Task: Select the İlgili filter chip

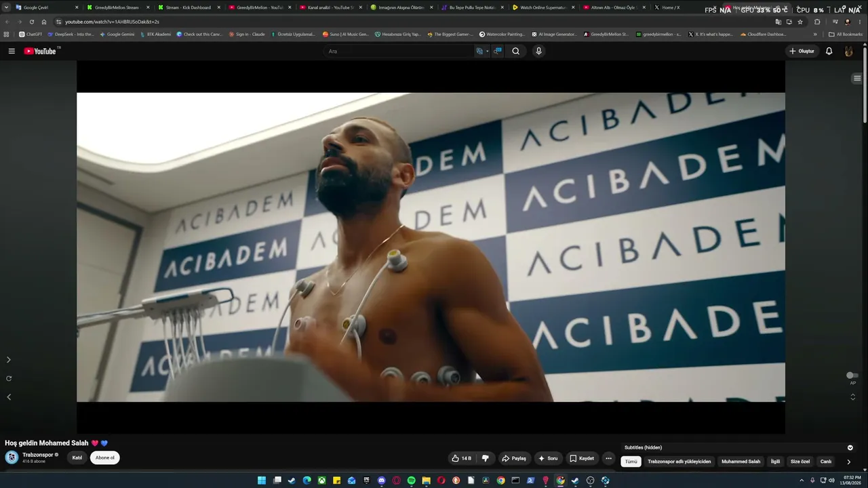Action: click(x=775, y=462)
